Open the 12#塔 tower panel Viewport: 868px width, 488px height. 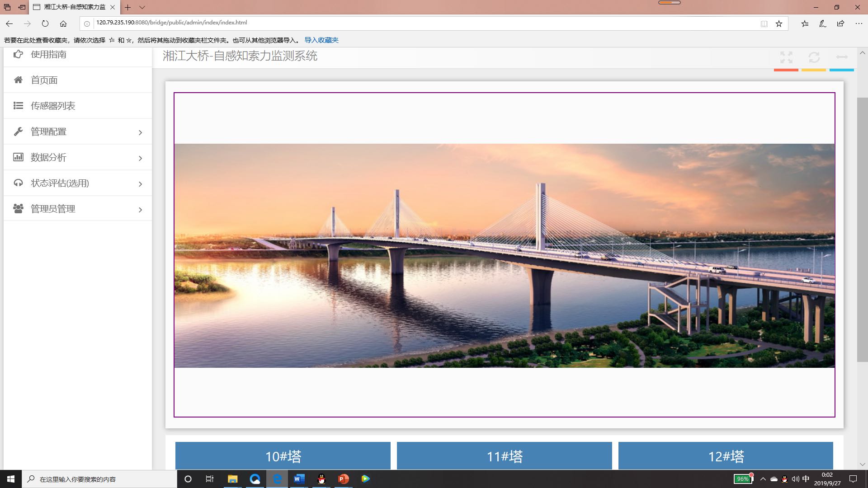(726, 456)
